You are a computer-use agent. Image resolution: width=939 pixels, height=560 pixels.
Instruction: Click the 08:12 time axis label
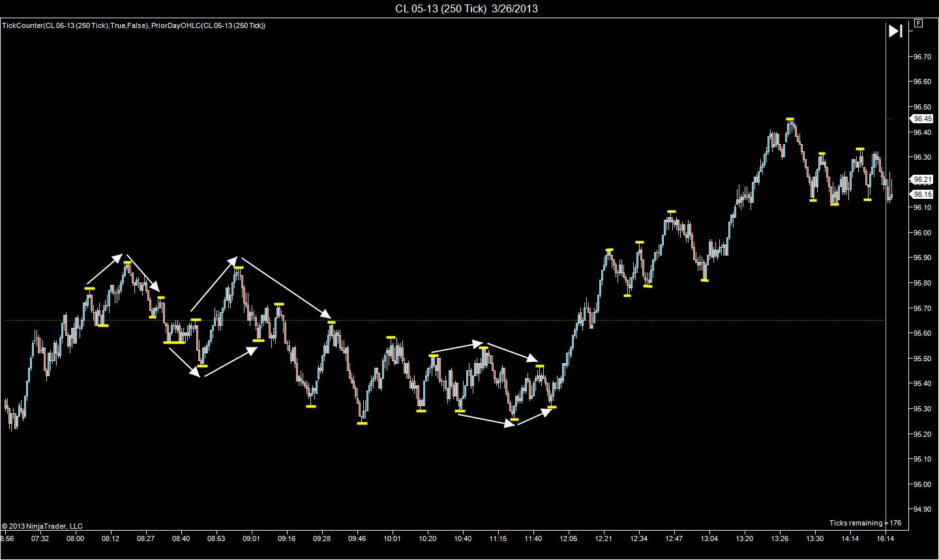click(111, 539)
